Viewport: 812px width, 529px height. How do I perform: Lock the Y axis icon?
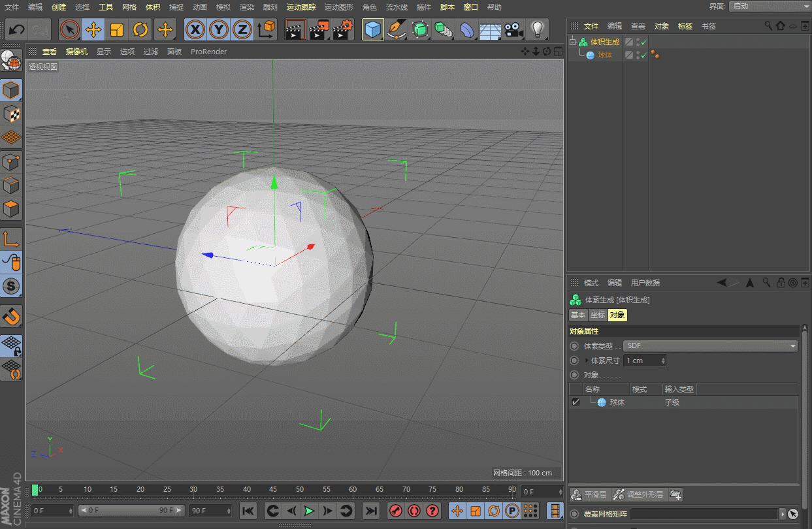click(218, 29)
